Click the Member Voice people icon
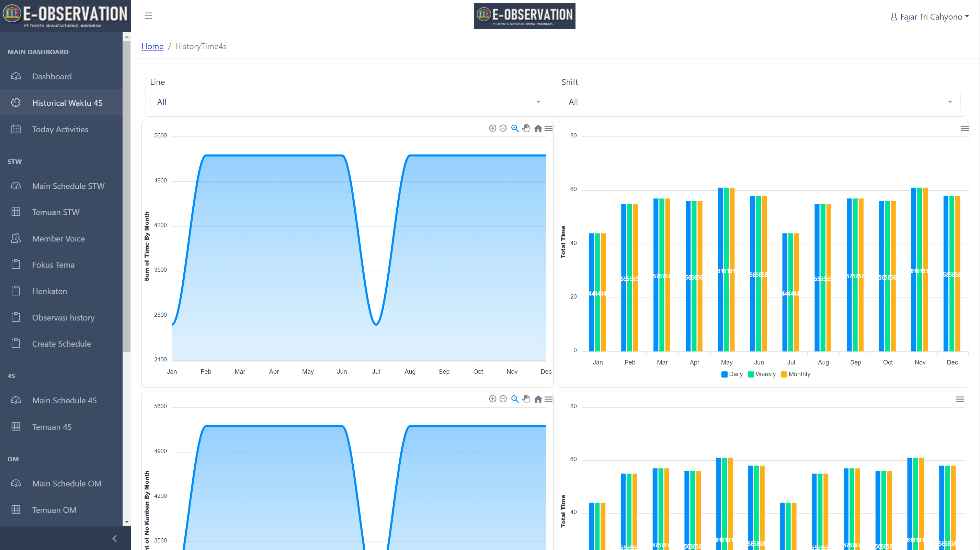The height and width of the screenshot is (550, 980). point(15,239)
